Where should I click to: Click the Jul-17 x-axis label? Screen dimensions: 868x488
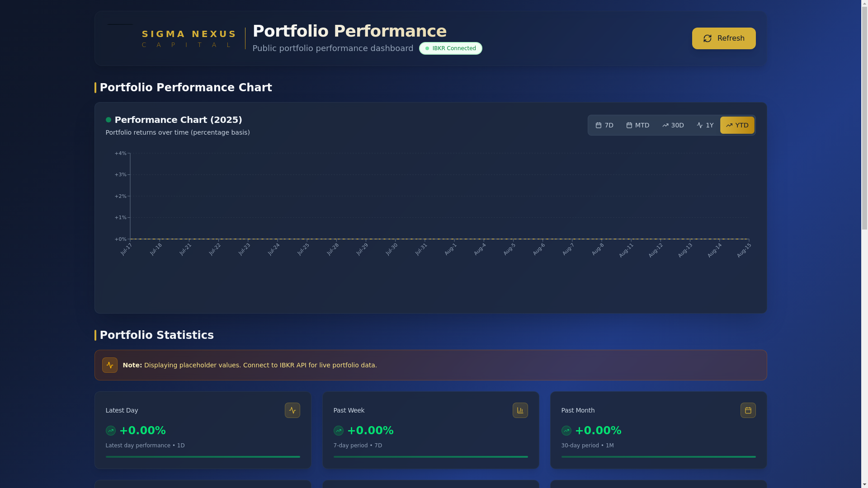coord(126,249)
